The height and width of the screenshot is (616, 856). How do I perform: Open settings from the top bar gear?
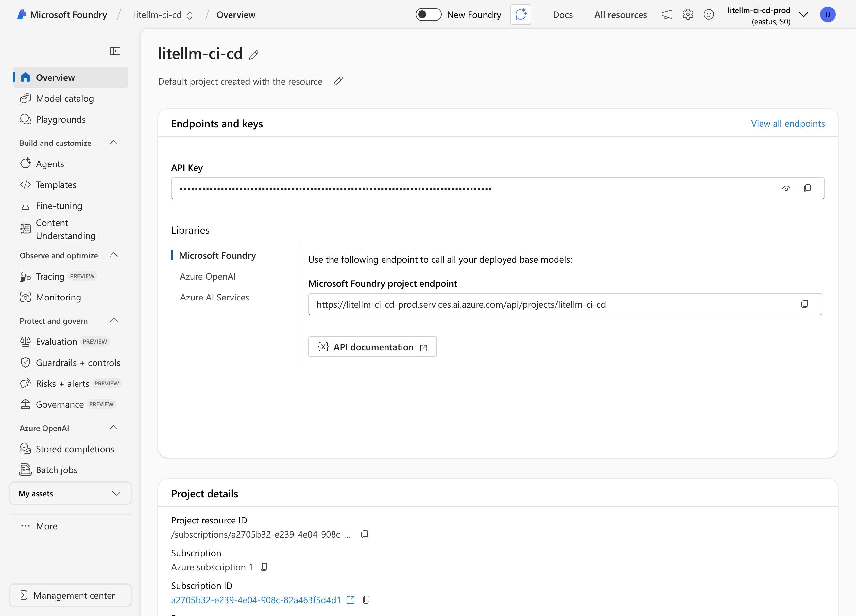click(x=688, y=14)
